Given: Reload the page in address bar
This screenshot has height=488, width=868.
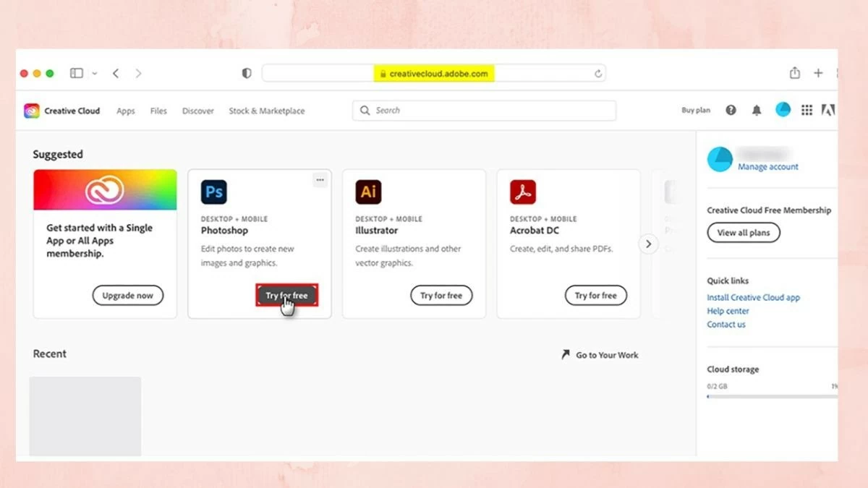Looking at the screenshot, I should pyautogui.click(x=598, y=74).
